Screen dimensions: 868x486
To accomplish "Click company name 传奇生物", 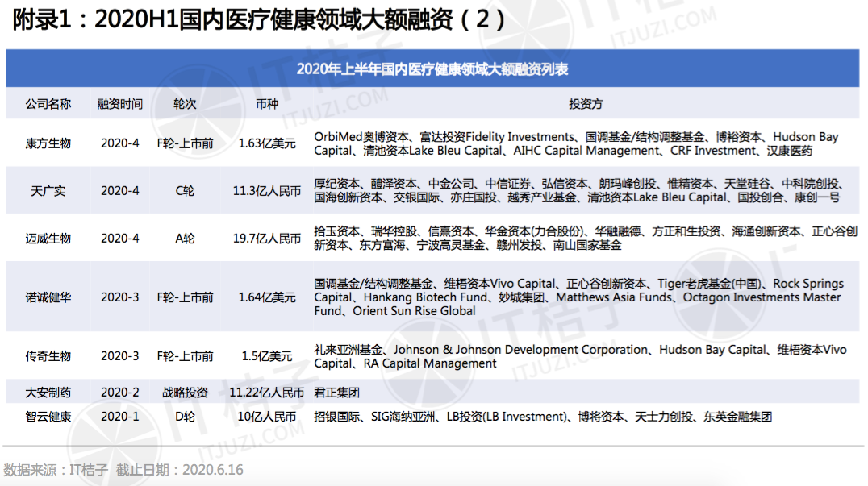I will (x=48, y=356).
